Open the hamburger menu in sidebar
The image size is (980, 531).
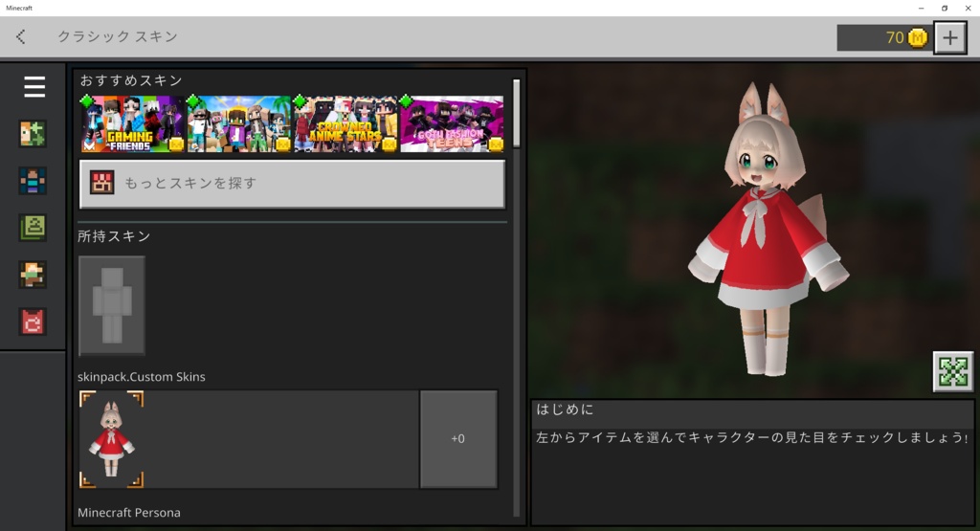coord(34,86)
